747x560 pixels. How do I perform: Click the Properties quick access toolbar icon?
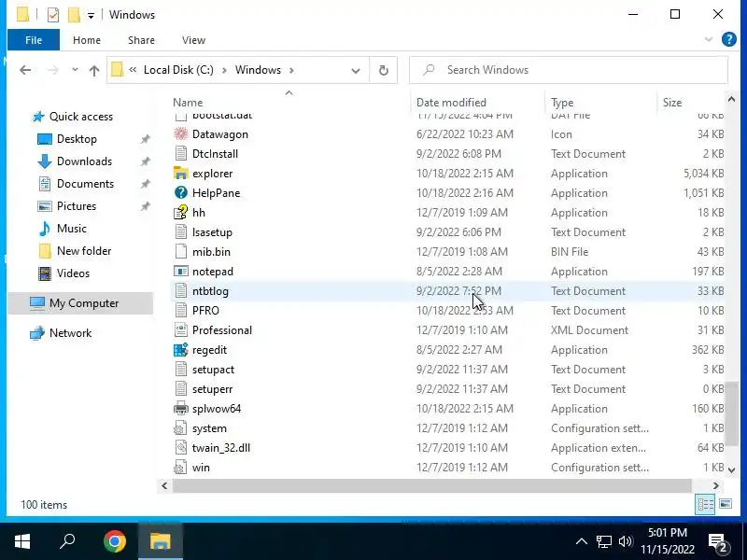[x=53, y=15]
